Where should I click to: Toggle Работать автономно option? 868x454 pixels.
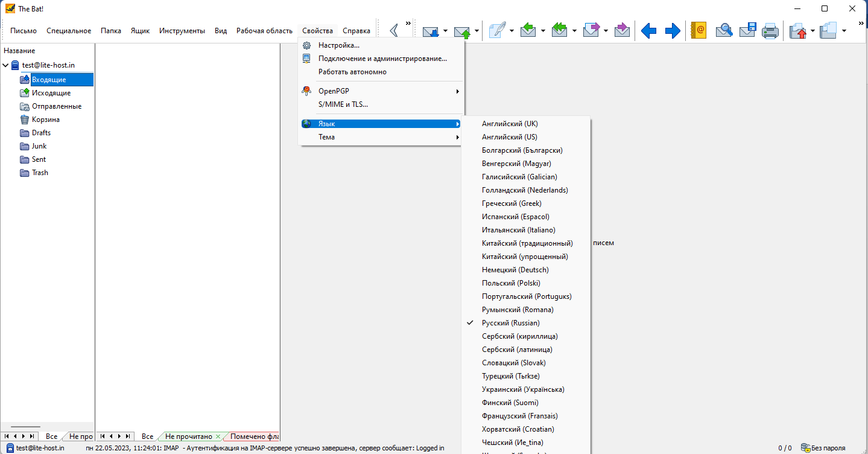pos(381,72)
